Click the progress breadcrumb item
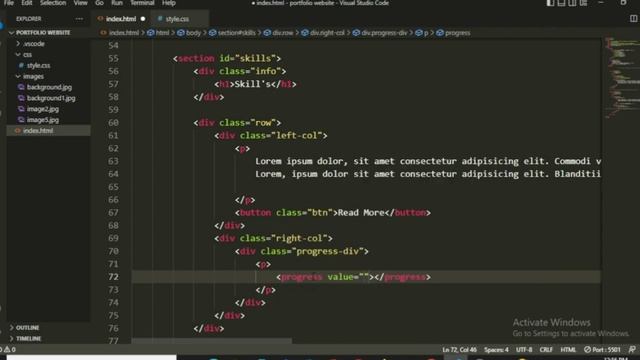The image size is (640, 360). point(457,33)
